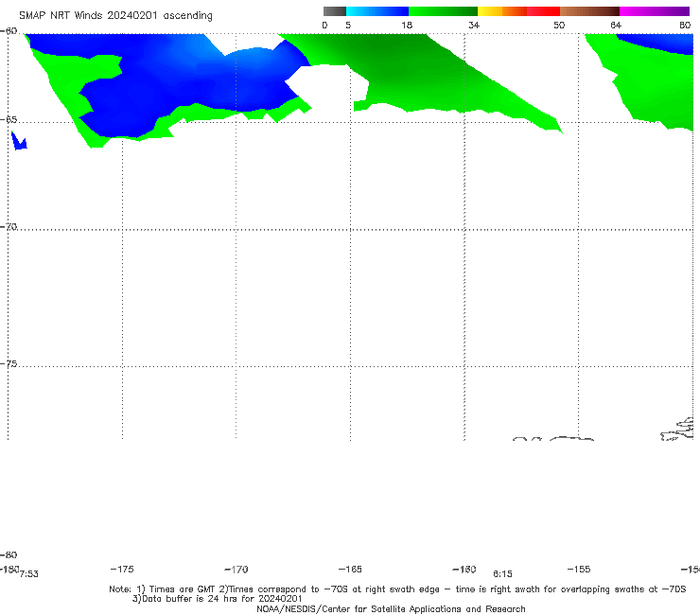Click the longitude label '-175' on the bottom axis

coord(122,569)
